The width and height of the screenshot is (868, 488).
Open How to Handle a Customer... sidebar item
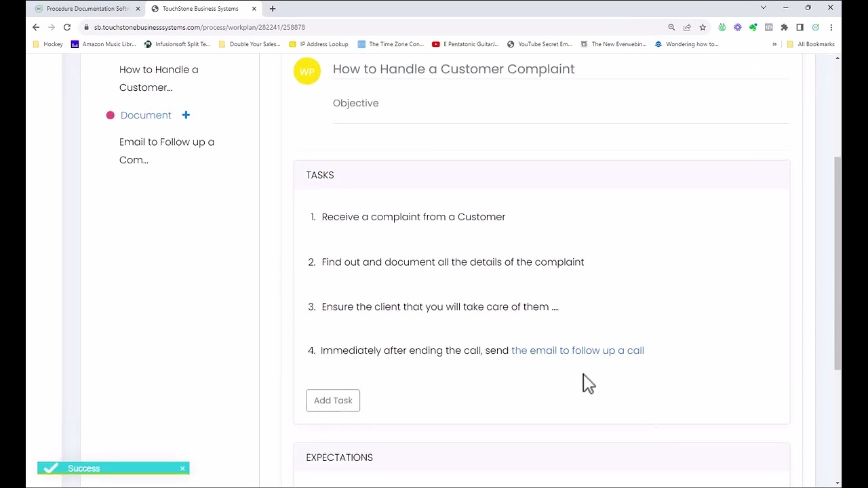[x=159, y=79]
